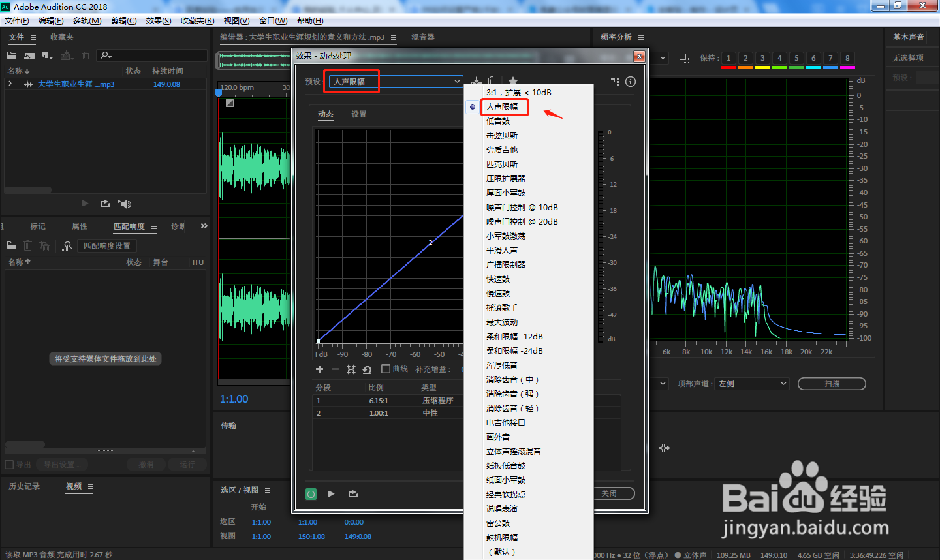Click the blue playhead marker on timeline
Image resolution: width=940 pixels, height=560 pixels.
coord(219,93)
